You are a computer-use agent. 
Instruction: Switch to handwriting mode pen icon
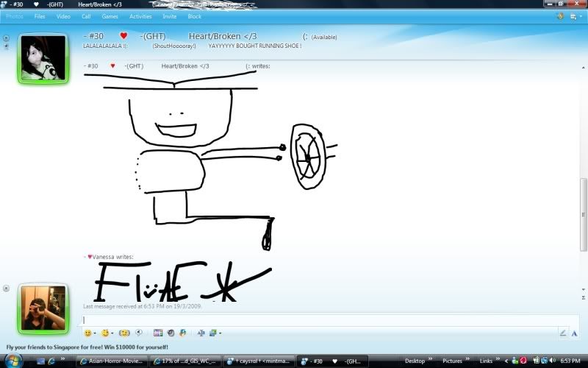tap(563, 333)
